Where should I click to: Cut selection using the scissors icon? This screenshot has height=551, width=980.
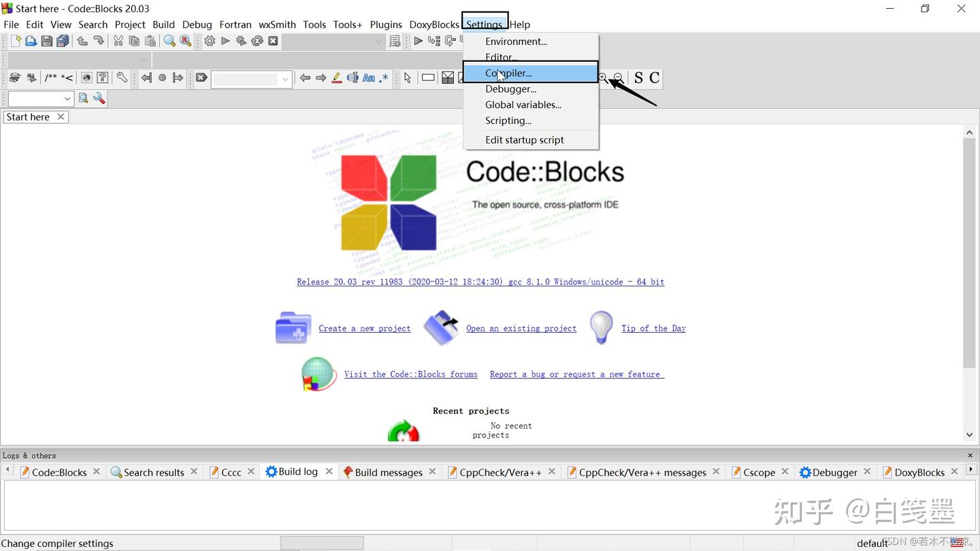(117, 41)
